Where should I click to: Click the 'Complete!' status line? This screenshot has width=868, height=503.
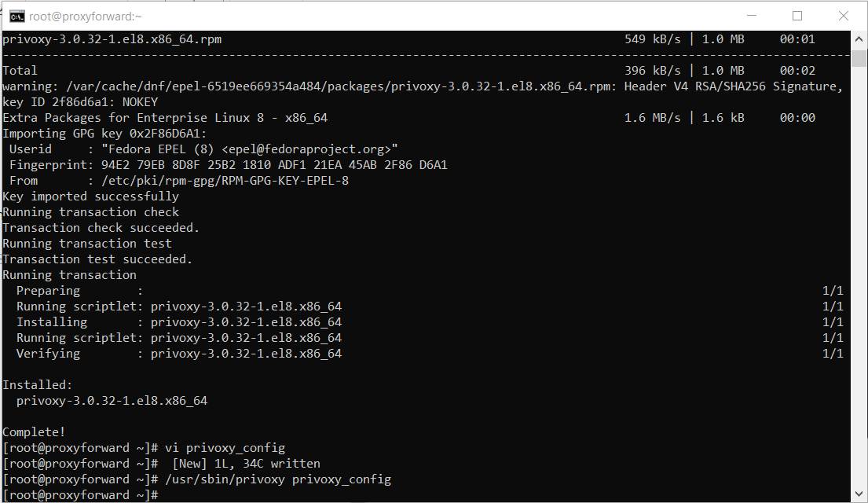pos(34,432)
